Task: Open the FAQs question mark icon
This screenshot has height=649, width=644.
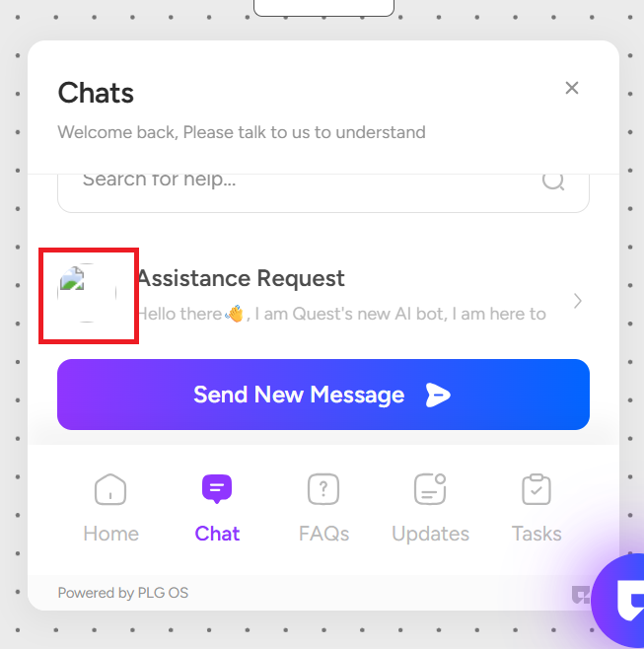Action: (x=323, y=489)
